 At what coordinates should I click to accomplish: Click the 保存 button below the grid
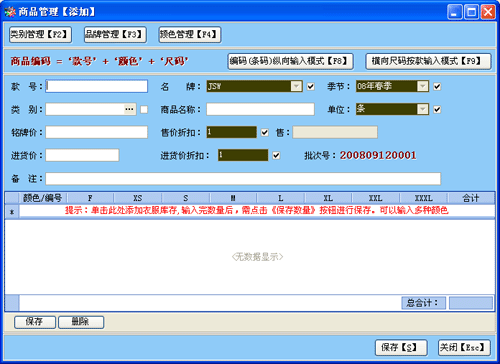[x=35, y=322]
